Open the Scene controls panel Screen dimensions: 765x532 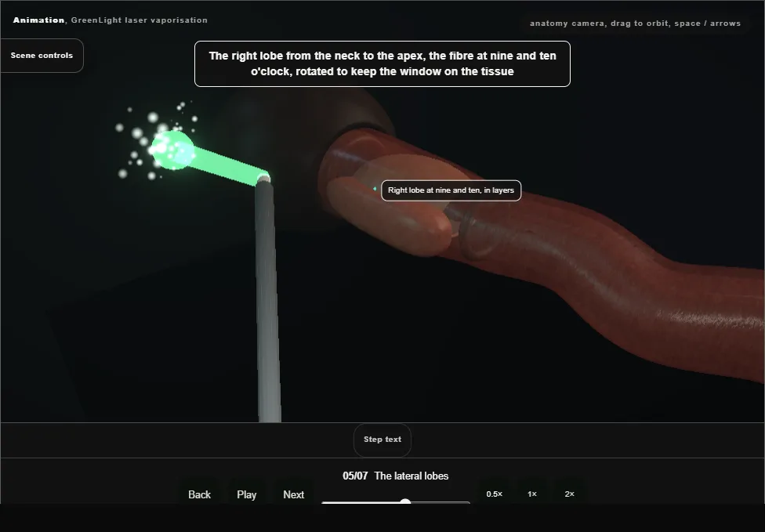[42, 56]
